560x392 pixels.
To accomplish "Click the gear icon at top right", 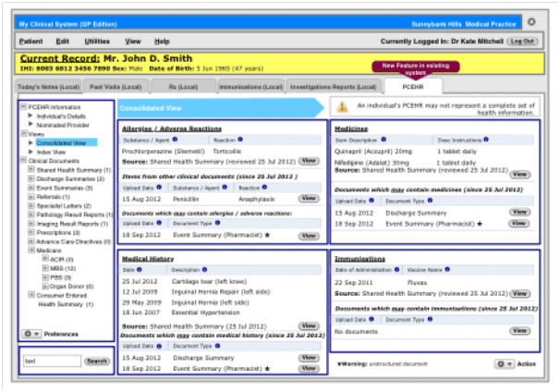I will click(x=530, y=21).
